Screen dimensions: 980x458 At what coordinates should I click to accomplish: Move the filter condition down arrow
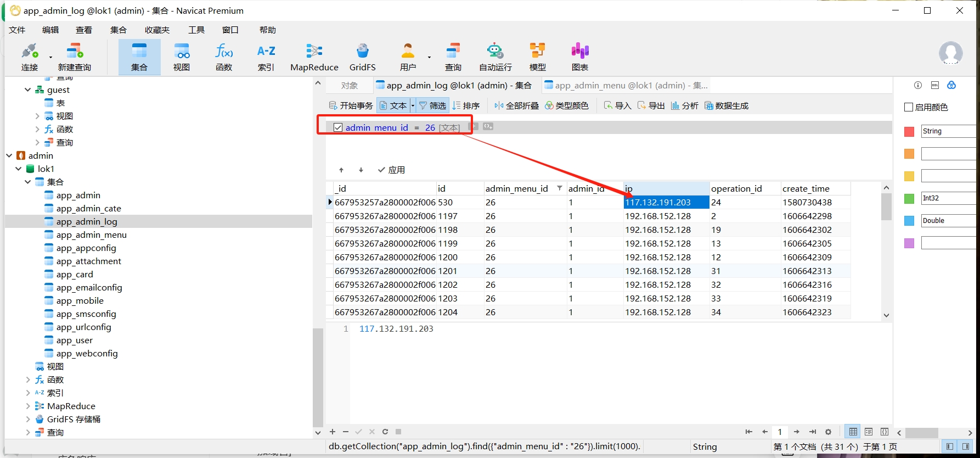click(361, 170)
